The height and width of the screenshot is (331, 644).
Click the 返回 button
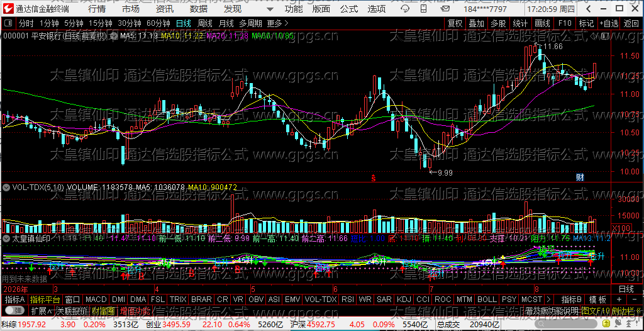pos(631,23)
